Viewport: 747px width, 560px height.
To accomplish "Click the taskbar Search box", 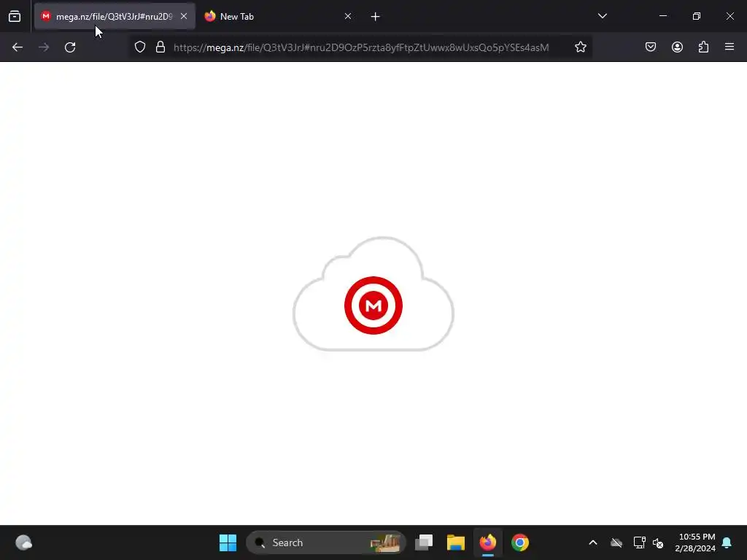I will (326, 542).
